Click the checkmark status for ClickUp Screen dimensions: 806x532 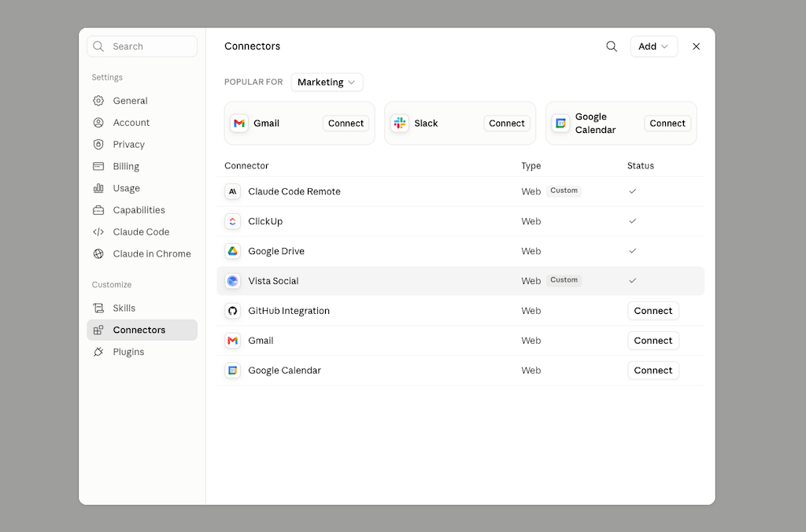632,221
